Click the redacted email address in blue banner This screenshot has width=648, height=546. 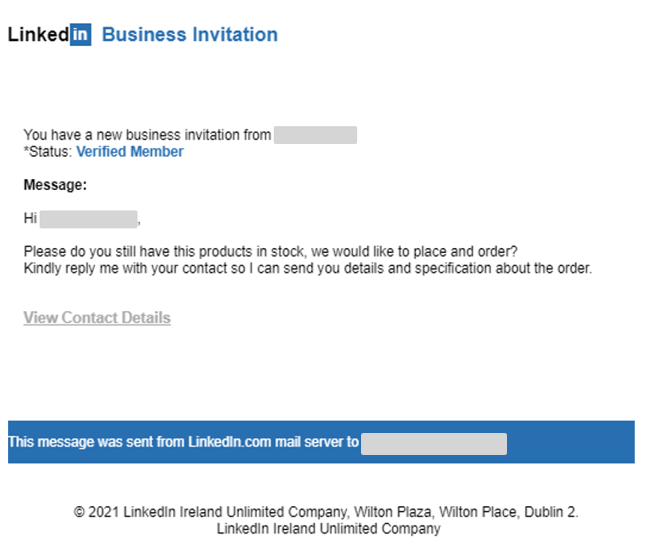(x=434, y=442)
